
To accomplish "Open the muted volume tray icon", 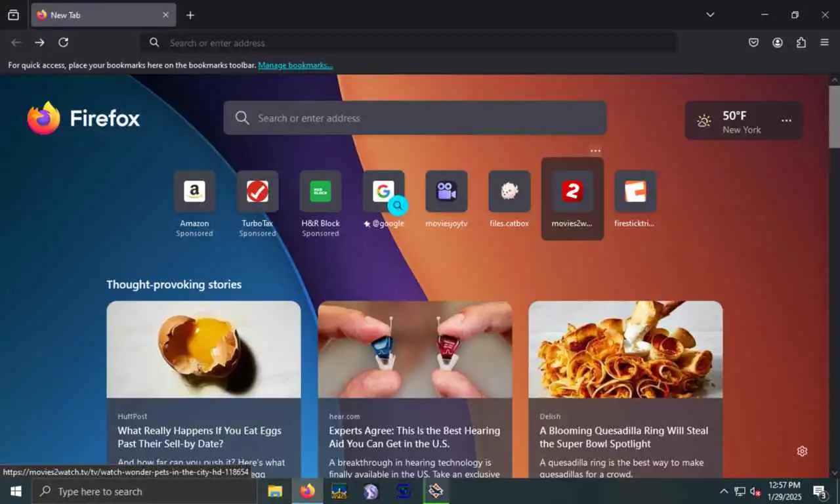I will (755, 491).
